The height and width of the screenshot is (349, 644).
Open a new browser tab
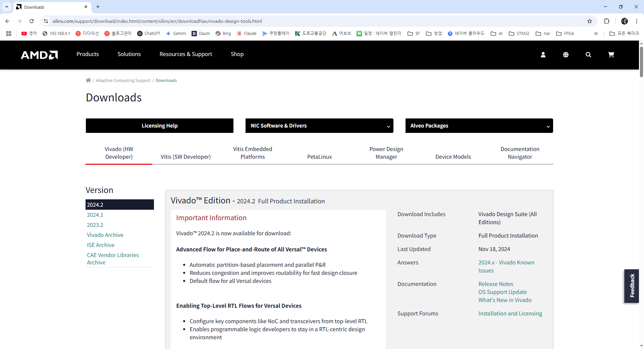[98, 7]
